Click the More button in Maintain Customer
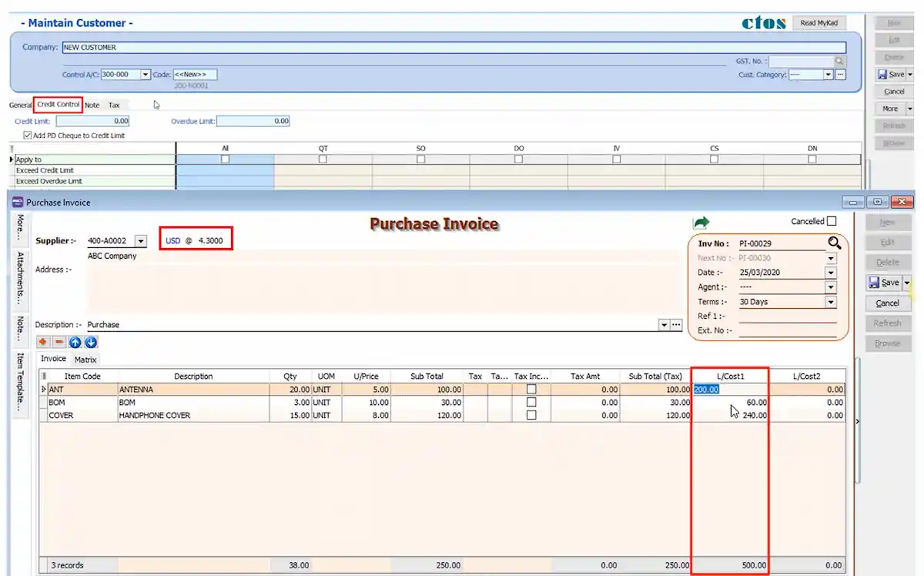Image resolution: width=924 pixels, height=576 pixels. [890, 109]
